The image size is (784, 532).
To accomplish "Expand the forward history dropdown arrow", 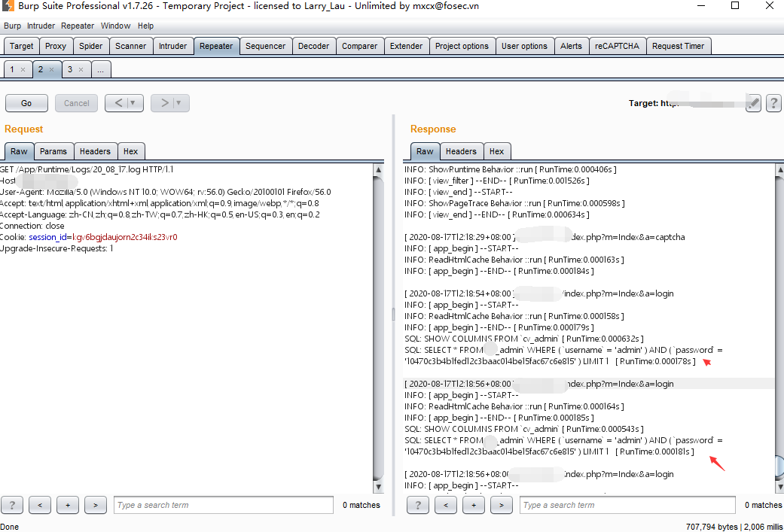I will pyautogui.click(x=179, y=103).
